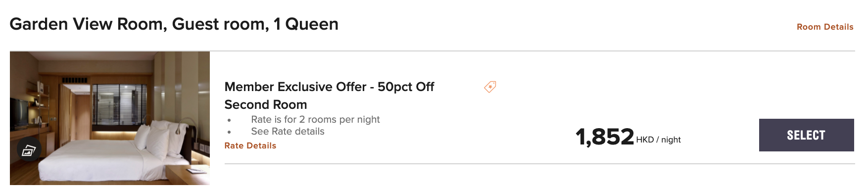This screenshot has height=191, width=868.
Task: Open the photo gallery icon on room image
Action: coord(28,150)
